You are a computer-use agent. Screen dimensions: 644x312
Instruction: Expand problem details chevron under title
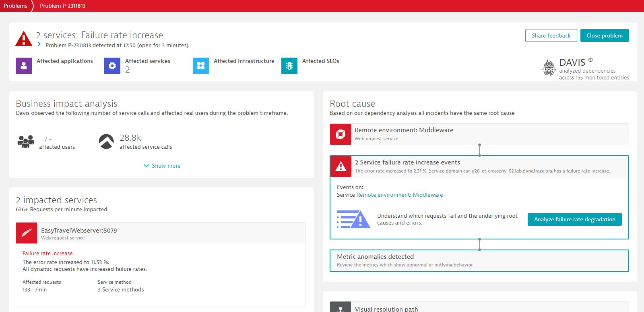39,44
